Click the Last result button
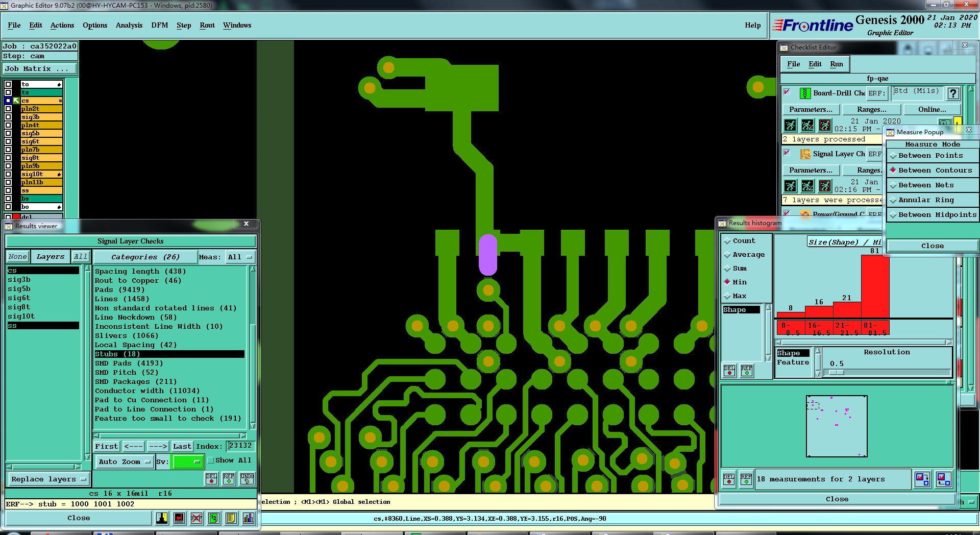Viewport: 980px width, 535px height. point(182,446)
